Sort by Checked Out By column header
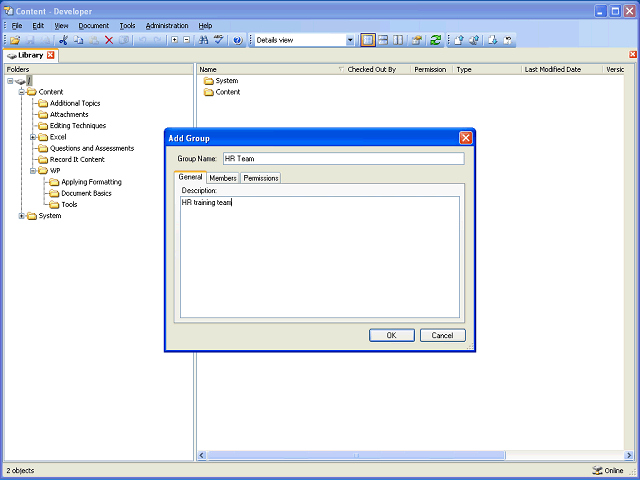 [x=378, y=69]
